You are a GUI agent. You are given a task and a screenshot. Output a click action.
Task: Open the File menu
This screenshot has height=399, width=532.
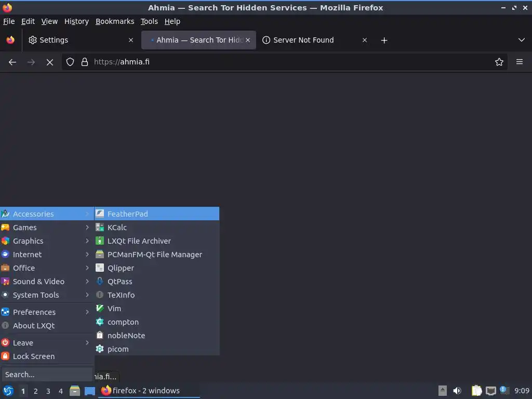(x=9, y=21)
